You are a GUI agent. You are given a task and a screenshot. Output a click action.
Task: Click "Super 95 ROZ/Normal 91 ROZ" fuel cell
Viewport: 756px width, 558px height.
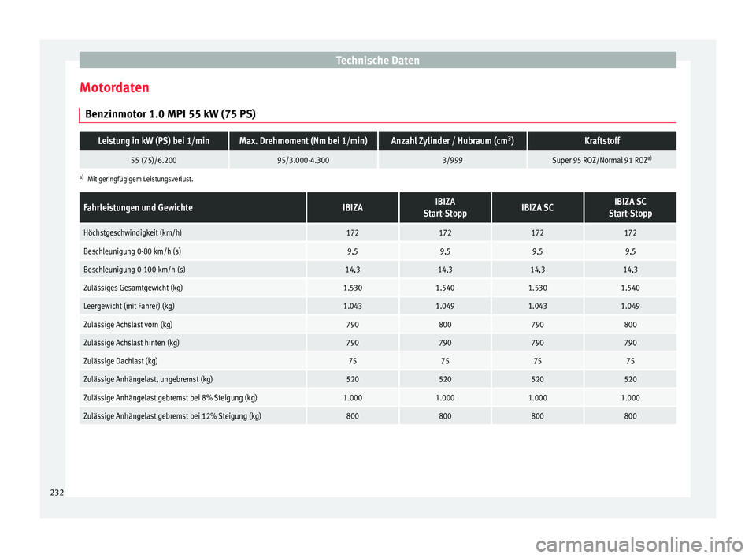(602, 160)
